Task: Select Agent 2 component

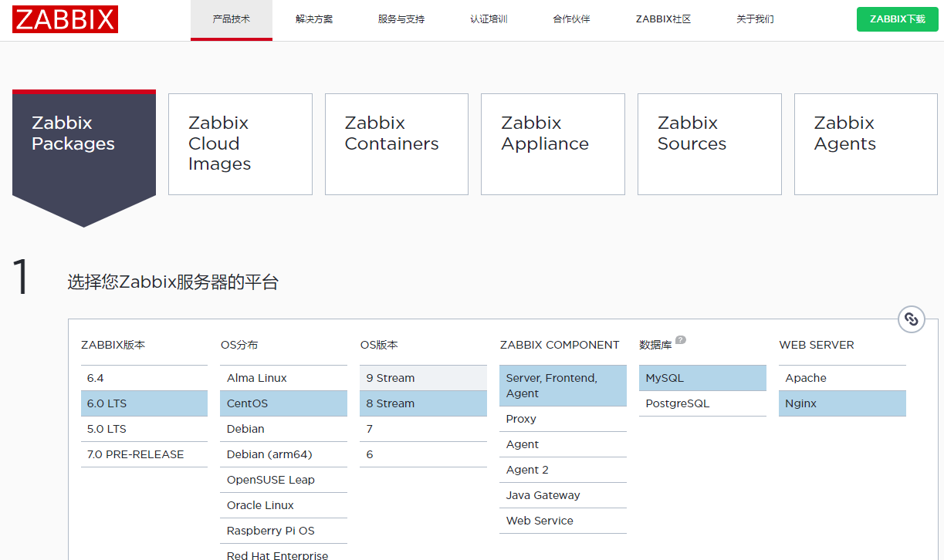Action: tap(563, 470)
